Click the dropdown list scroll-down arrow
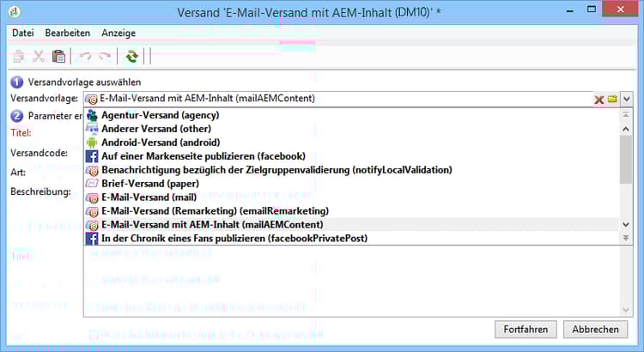The width and height of the screenshot is (644, 352). coord(626,225)
